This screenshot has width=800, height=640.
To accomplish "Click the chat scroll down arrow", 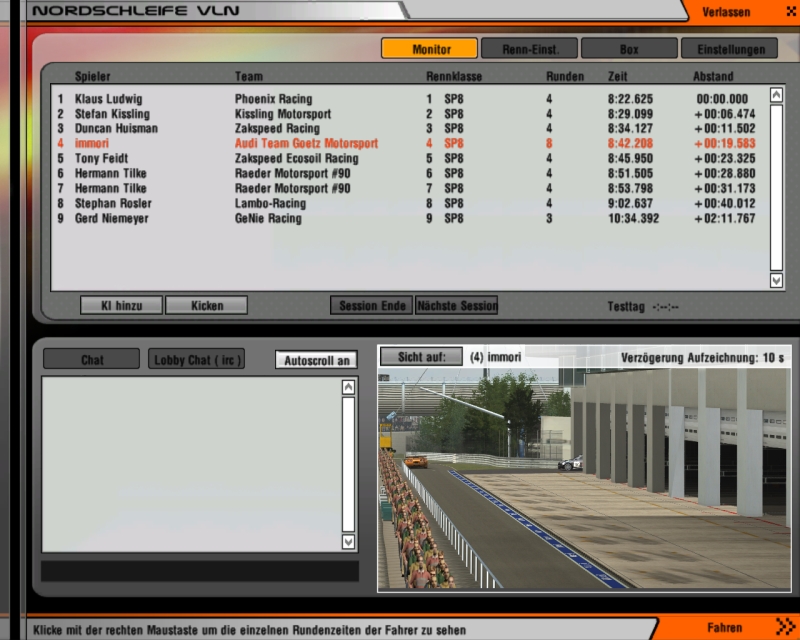I will [348, 541].
